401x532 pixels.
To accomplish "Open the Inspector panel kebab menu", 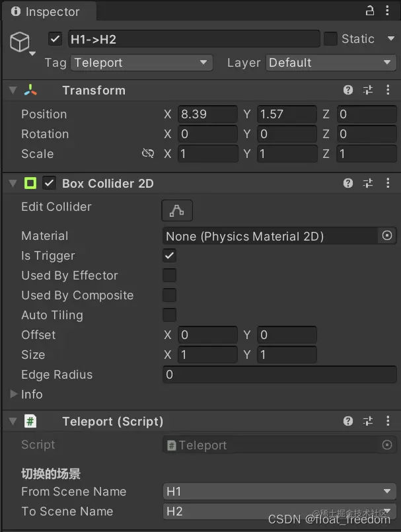I will (388, 11).
